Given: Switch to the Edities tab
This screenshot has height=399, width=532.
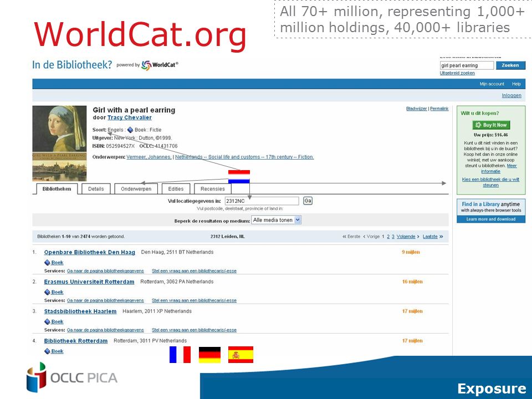Looking at the screenshot, I should (176, 189).
